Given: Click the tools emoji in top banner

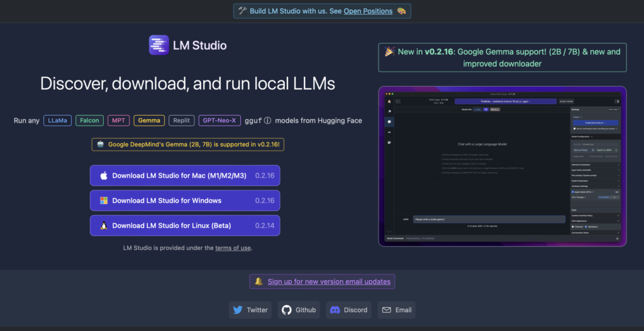Looking at the screenshot, I should click(x=243, y=11).
